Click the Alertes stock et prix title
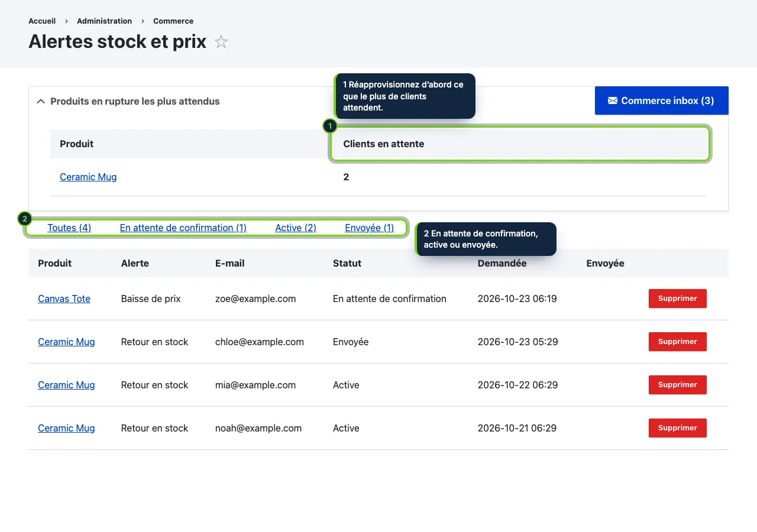The width and height of the screenshot is (757, 532). point(117,41)
